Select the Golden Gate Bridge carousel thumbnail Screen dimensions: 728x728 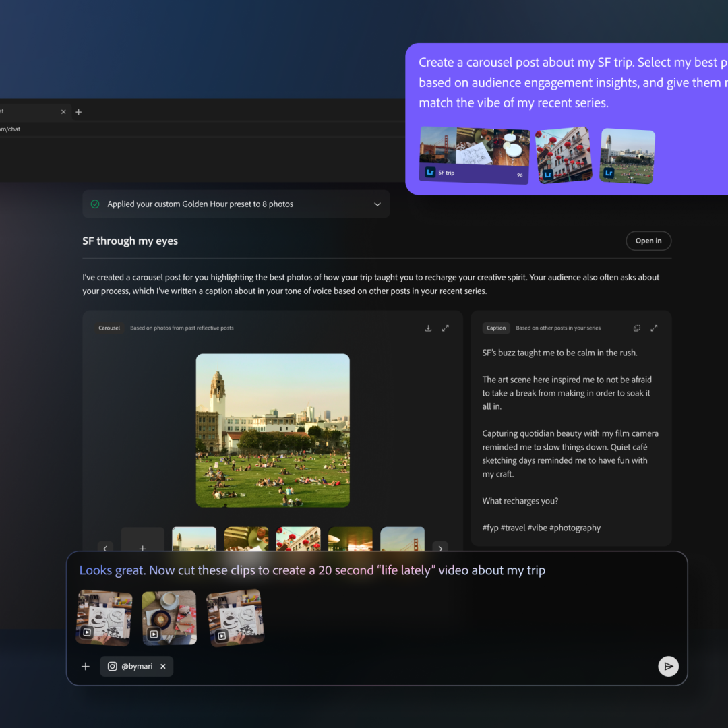click(402, 539)
